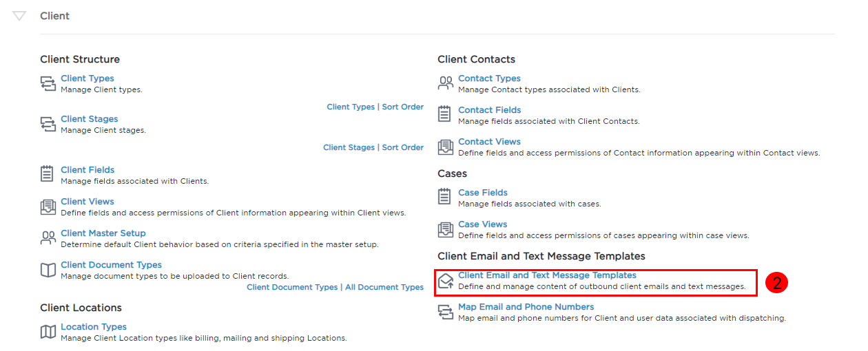Click the Map Email and Phone Numbers icon
Image resolution: width=868 pixels, height=351 pixels.
point(446,312)
